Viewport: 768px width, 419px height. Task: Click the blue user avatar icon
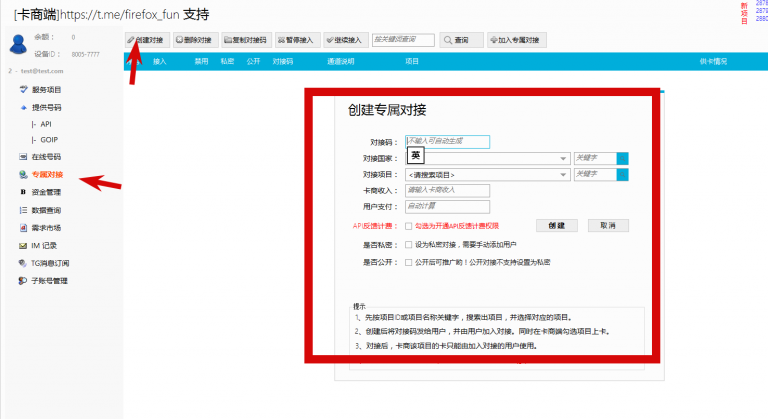click(18, 45)
